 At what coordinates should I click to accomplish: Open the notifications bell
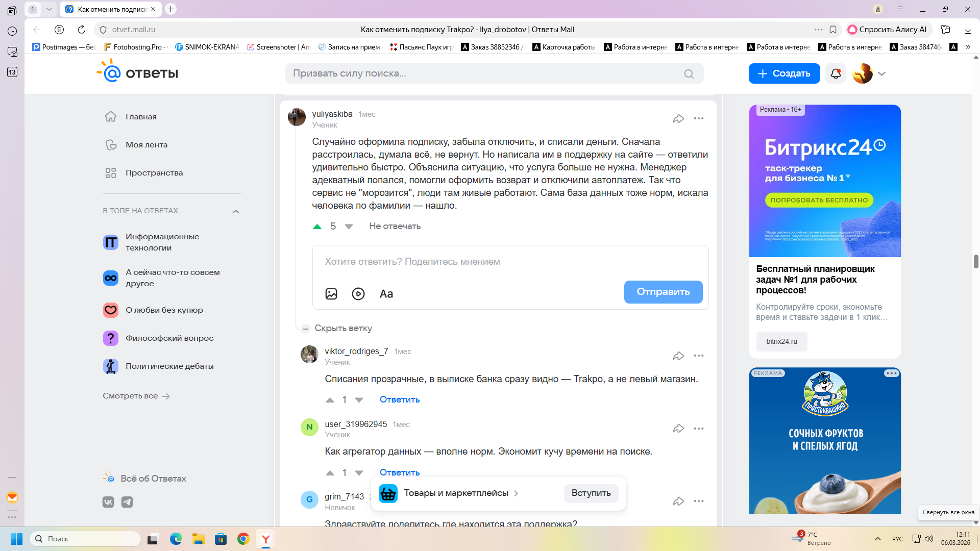836,73
